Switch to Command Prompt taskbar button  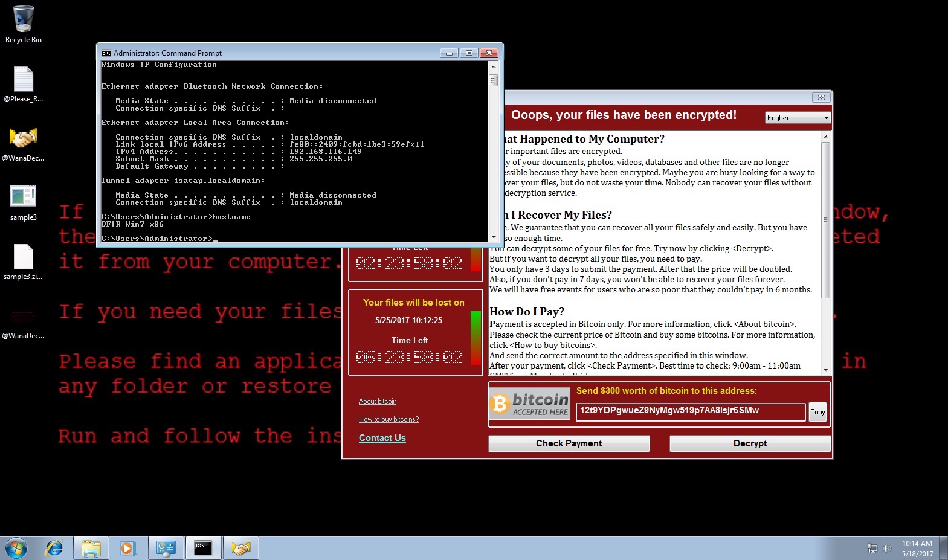point(203,549)
